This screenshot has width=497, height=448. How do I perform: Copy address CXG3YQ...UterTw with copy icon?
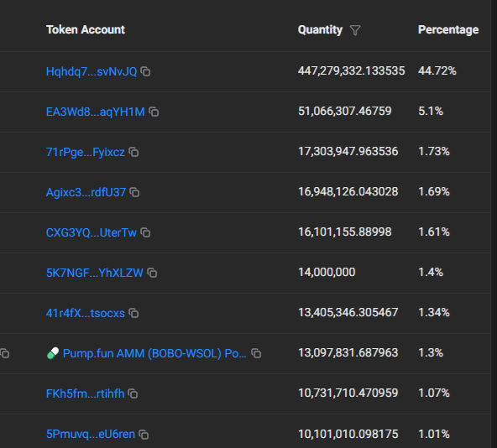145,232
